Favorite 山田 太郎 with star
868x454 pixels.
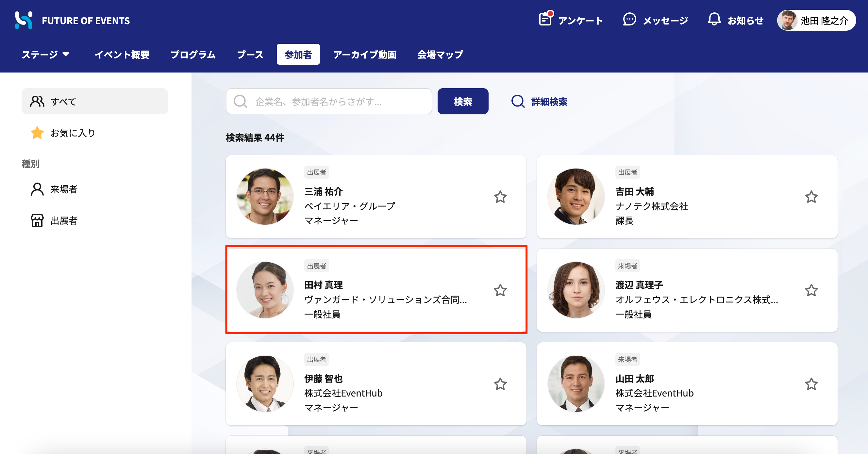[811, 384]
